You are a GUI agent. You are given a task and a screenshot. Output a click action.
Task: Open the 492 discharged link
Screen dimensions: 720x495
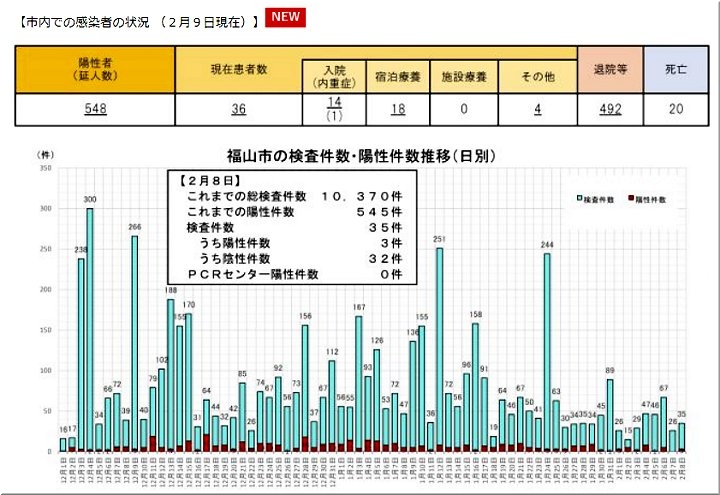(x=608, y=110)
